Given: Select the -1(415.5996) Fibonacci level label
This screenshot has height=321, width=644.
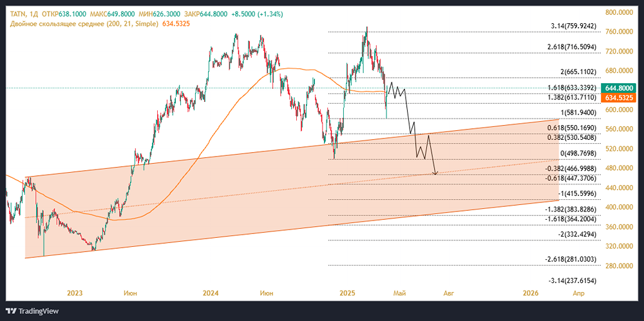Looking at the screenshot, I should [x=580, y=193].
